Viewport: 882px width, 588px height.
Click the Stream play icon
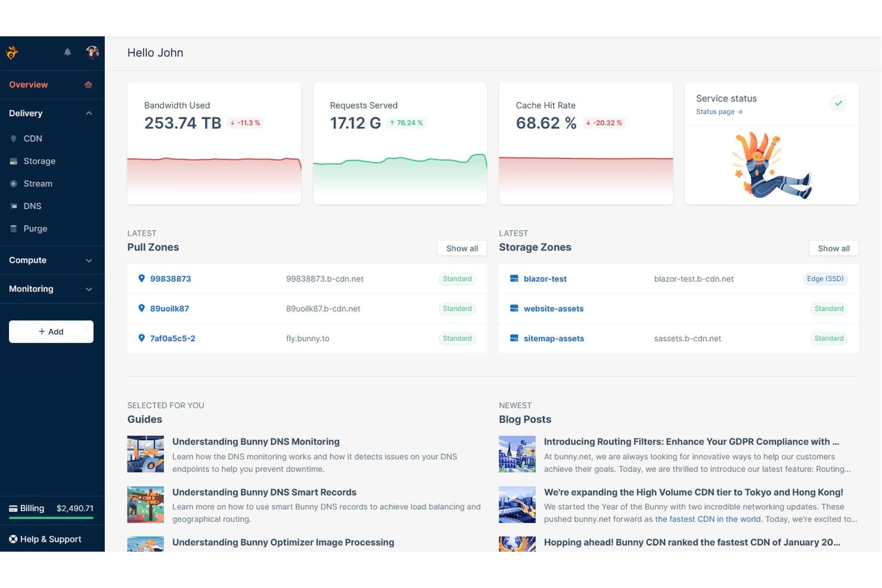tap(14, 184)
